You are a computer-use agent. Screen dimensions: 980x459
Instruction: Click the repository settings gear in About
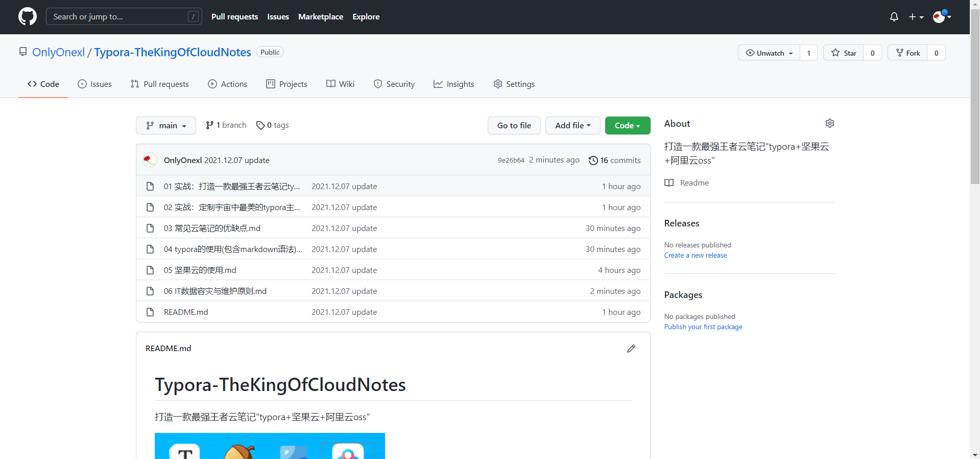pos(830,123)
